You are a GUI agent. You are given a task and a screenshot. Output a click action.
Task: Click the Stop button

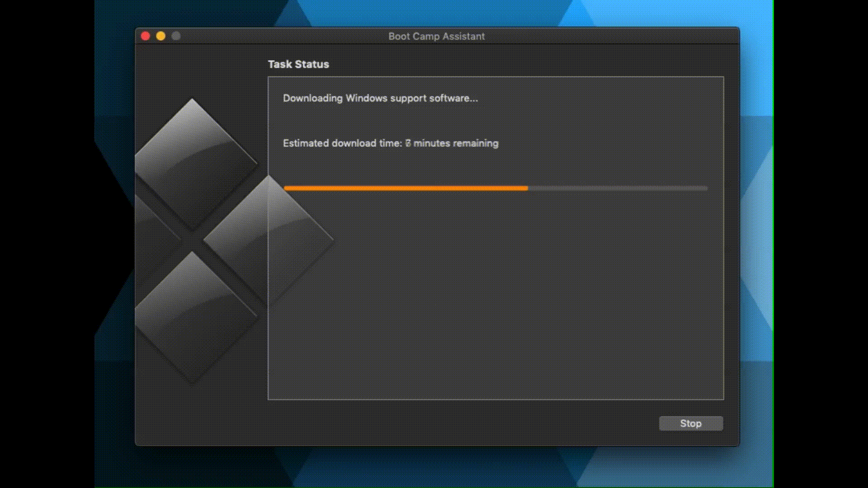click(x=691, y=423)
